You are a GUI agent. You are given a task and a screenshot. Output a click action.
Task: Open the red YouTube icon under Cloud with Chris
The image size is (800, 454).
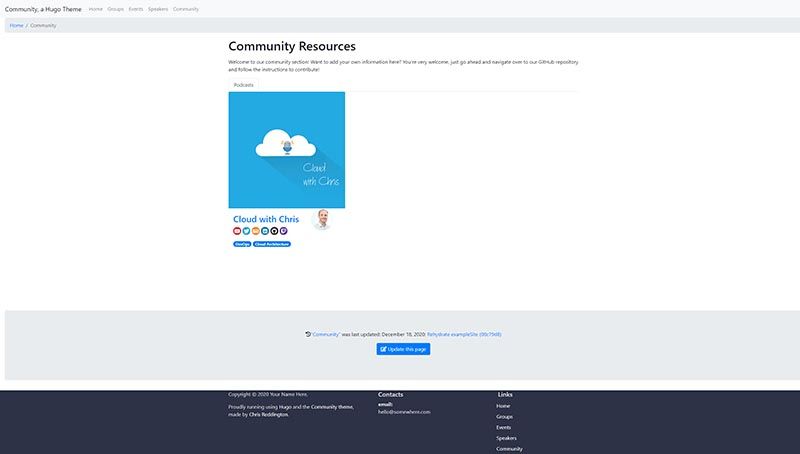(x=237, y=231)
